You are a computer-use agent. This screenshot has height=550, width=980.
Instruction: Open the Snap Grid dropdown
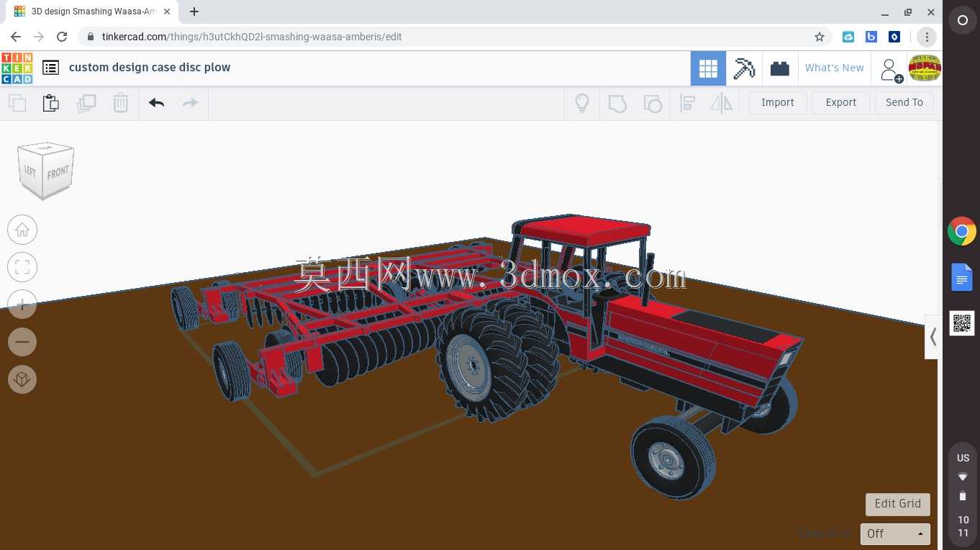(x=895, y=533)
